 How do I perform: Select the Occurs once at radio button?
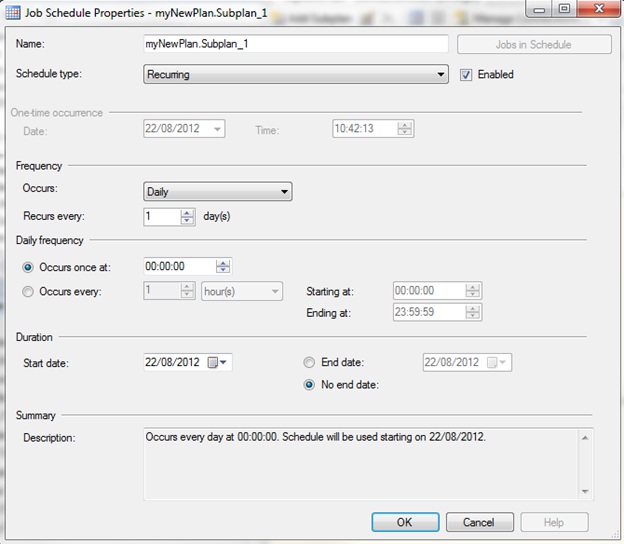tap(28, 267)
